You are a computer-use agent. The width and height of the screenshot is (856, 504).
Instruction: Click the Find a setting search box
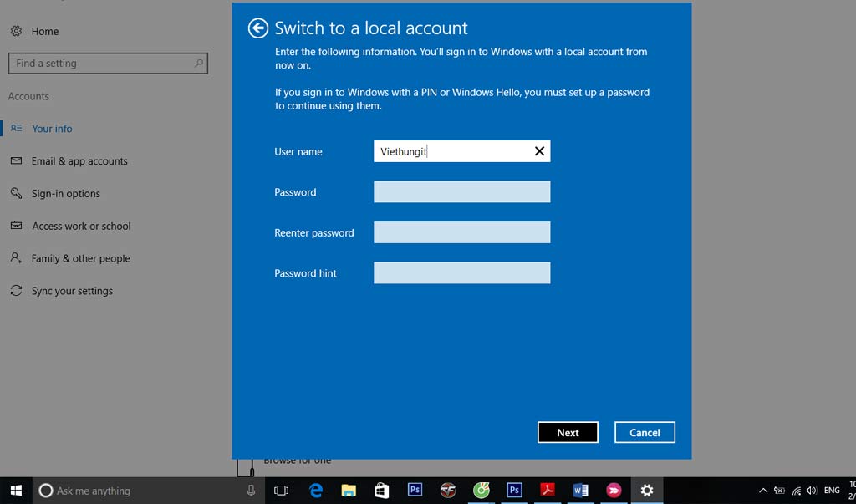click(x=107, y=64)
